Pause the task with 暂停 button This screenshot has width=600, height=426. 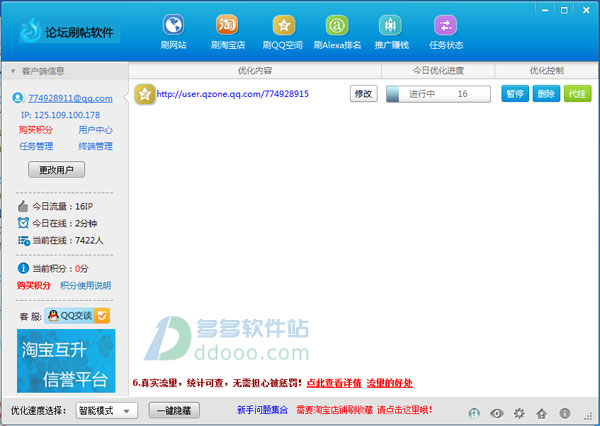coord(515,94)
